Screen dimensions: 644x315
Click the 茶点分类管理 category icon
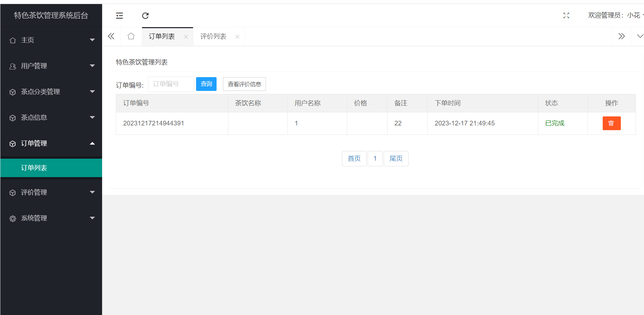tap(12, 92)
